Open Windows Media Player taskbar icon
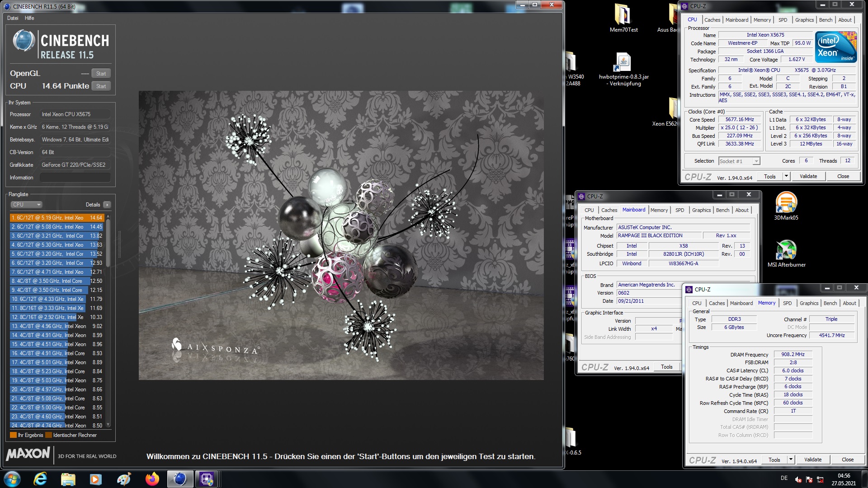This screenshot has width=868, height=488. (96, 479)
